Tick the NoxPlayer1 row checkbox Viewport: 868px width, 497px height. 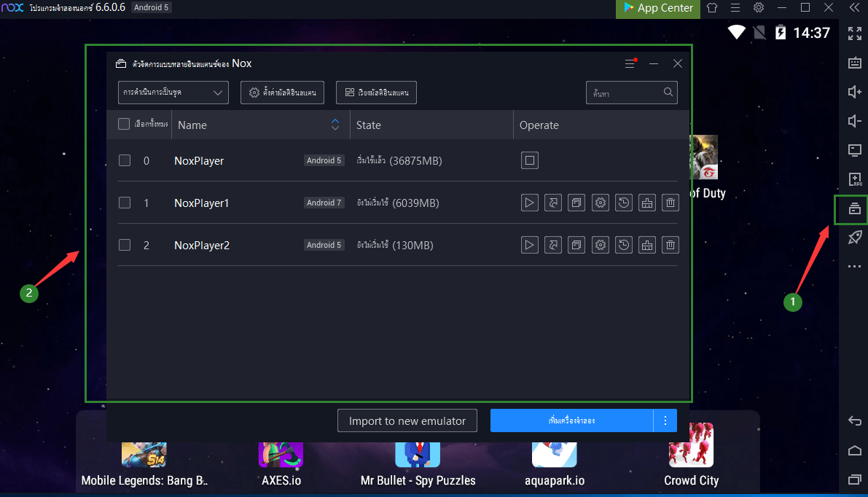point(125,203)
